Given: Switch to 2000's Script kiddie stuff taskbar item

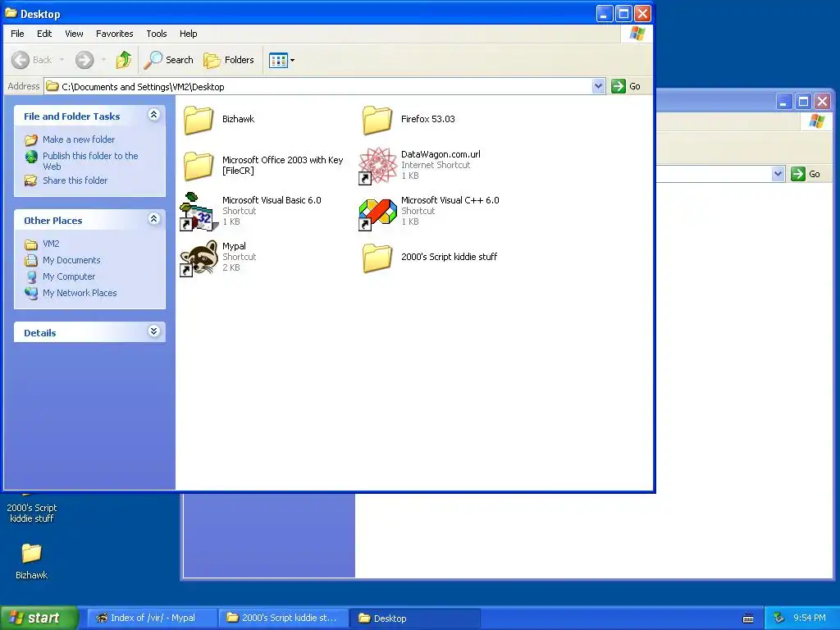Looking at the screenshot, I should (283, 618).
